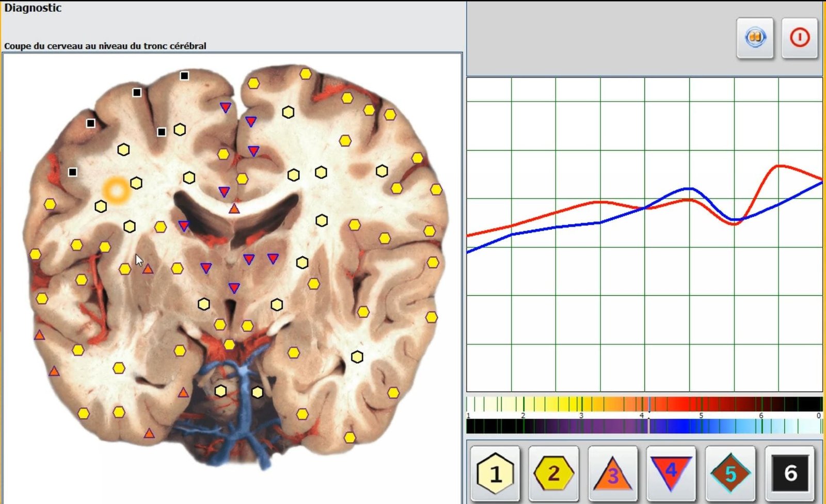Click the leftmost black square brain marker
Image resolution: width=826 pixels, height=504 pixels.
pyautogui.click(x=73, y=172)
